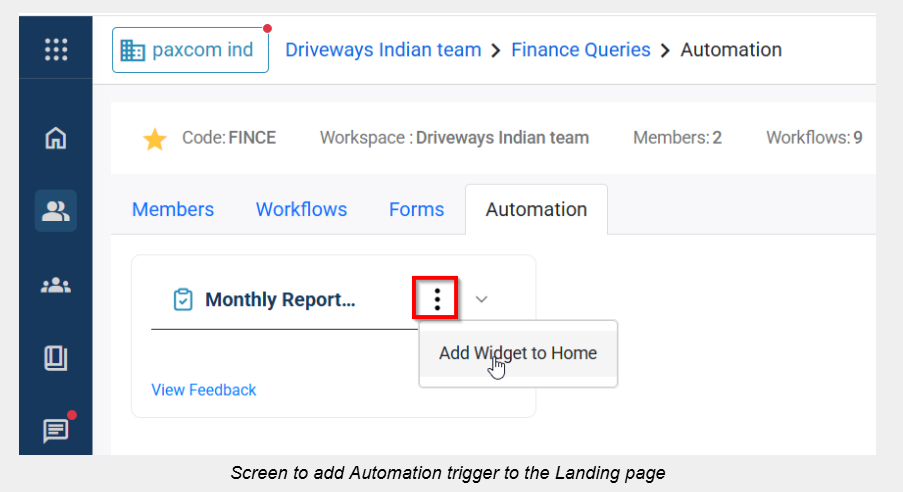Open the three-person groups icon in sidebar
The image size is (903, 492).
[56, 286]
